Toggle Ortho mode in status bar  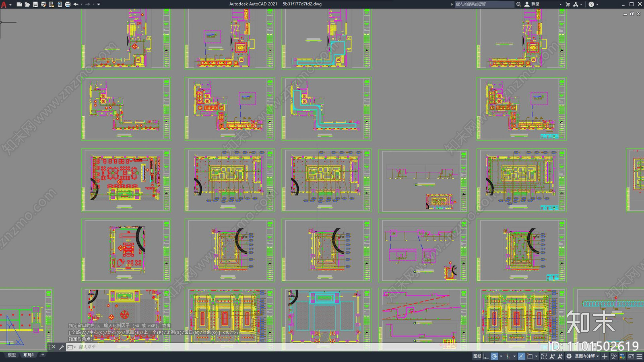click(x=486, y=356)
